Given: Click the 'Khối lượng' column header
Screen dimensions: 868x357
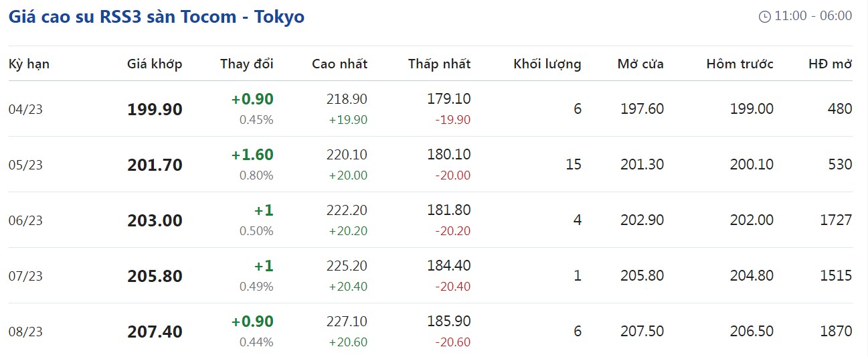Looking at the screenshot, I should (547, 64).
